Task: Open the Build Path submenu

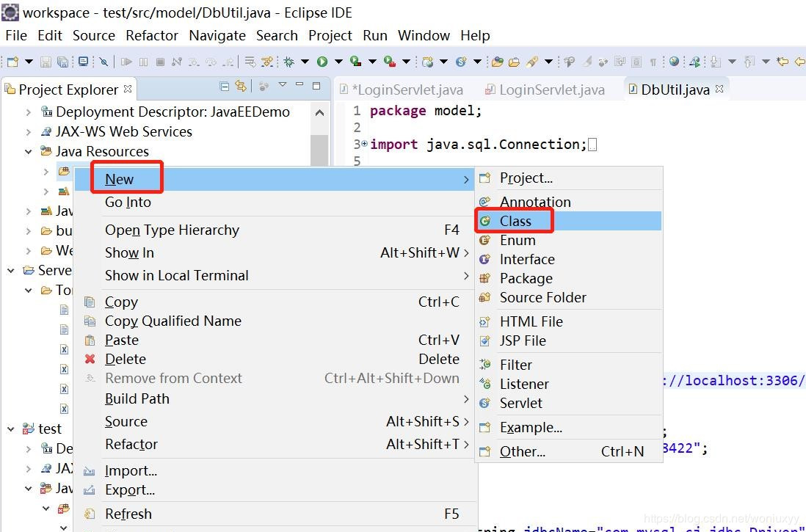Action: (x=275, y=398)
